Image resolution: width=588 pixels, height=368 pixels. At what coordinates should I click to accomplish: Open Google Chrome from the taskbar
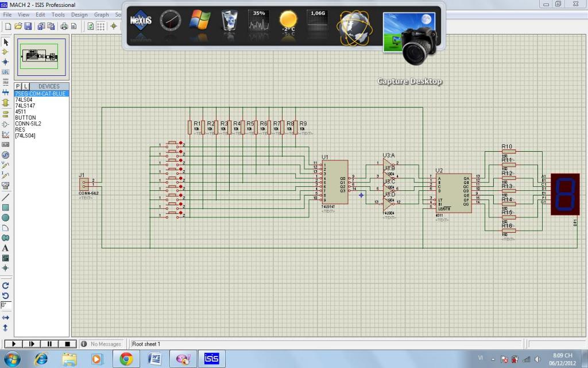click(126, 359)
